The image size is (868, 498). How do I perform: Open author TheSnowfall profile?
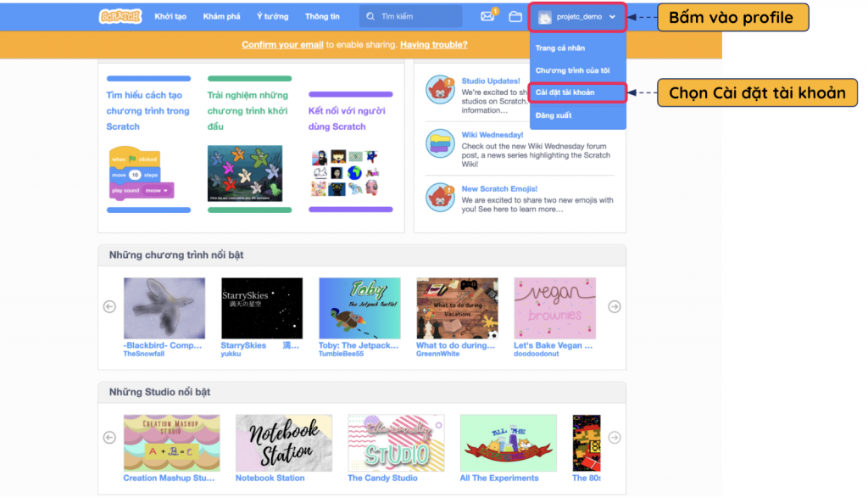(x=144, y=354)
